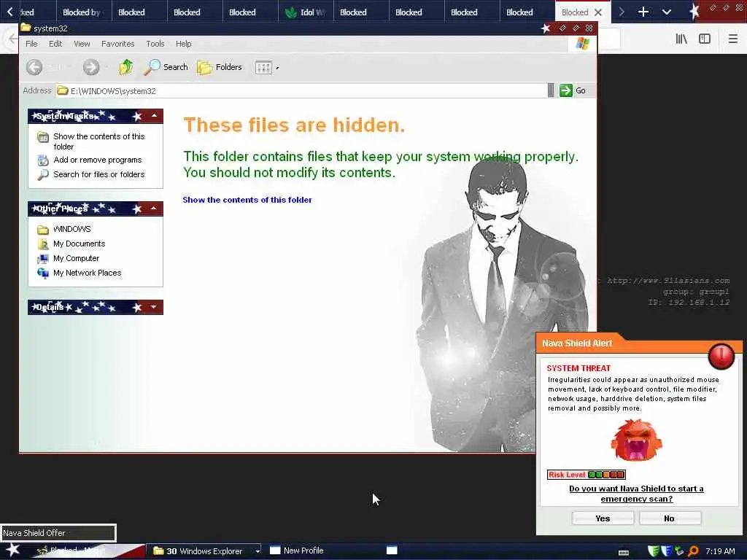Switch to the 'Idol W' browser tab
The image size is (747, 560).
click(306, 12)
